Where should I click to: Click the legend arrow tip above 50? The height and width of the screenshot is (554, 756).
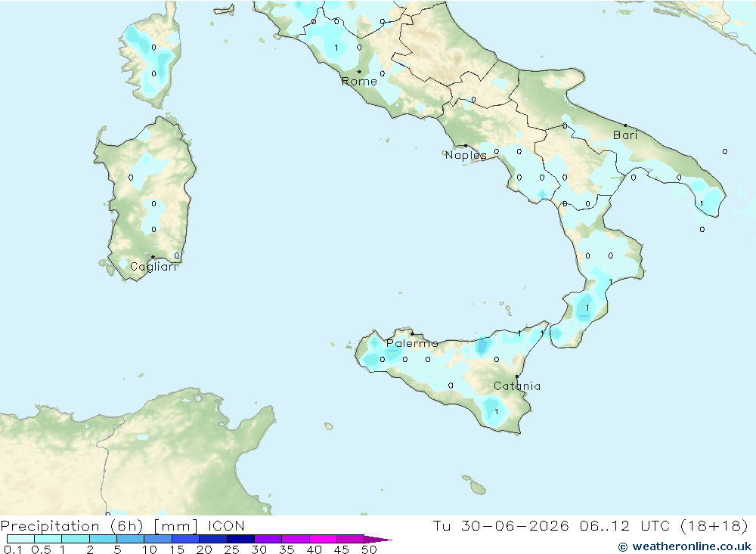(x=379, y=540)
